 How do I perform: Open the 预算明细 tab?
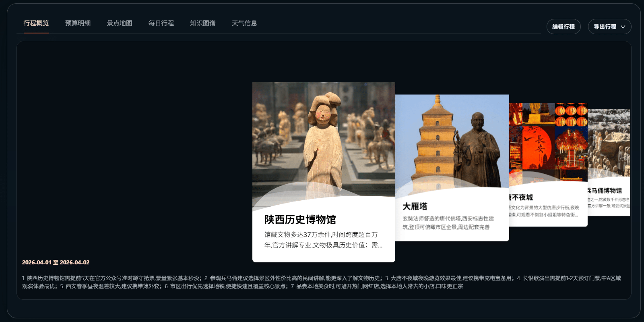coord(78,23)
